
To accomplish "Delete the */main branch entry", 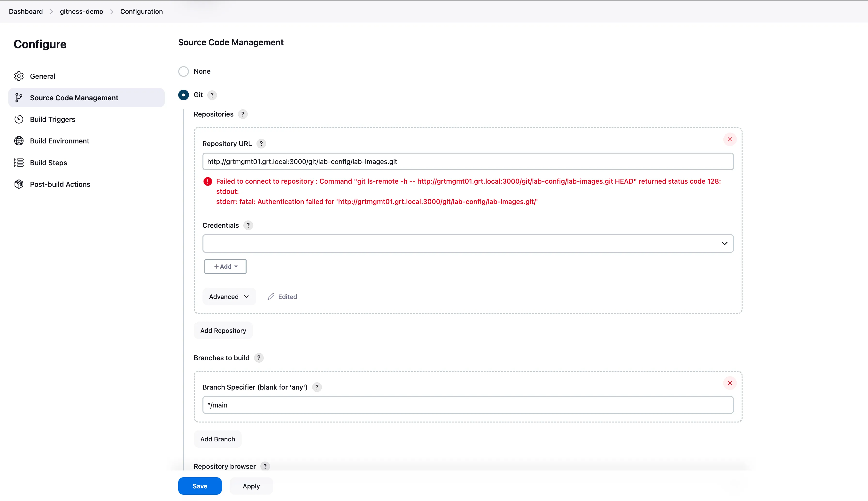I will 730,383.
